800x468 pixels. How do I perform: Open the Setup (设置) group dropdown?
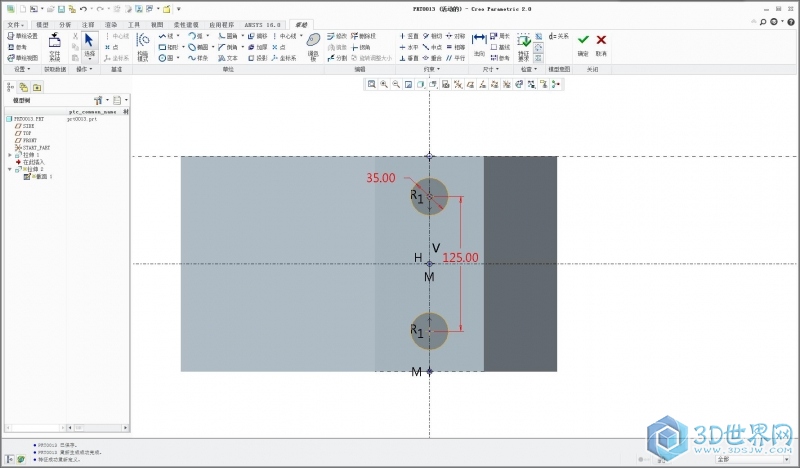click(x=22, y=69)
